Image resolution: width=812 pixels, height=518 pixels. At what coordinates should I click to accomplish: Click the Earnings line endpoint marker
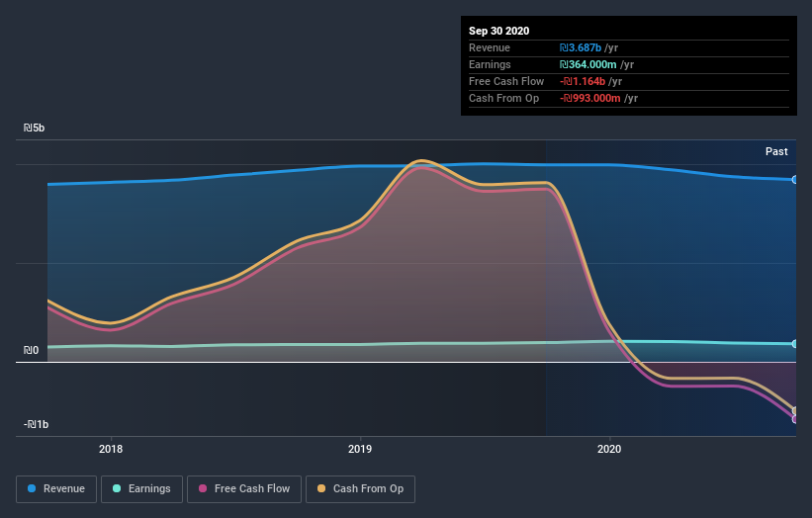tap(794, 344)
